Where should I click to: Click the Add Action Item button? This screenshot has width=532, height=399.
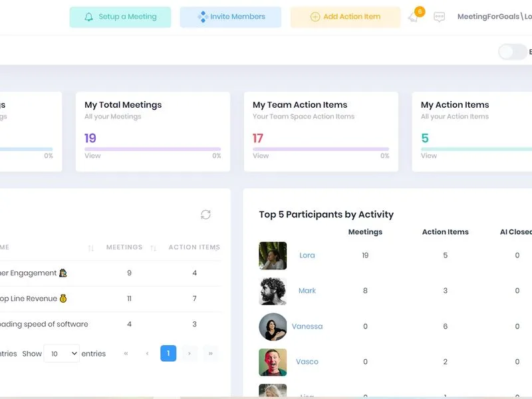click(345, 17)
